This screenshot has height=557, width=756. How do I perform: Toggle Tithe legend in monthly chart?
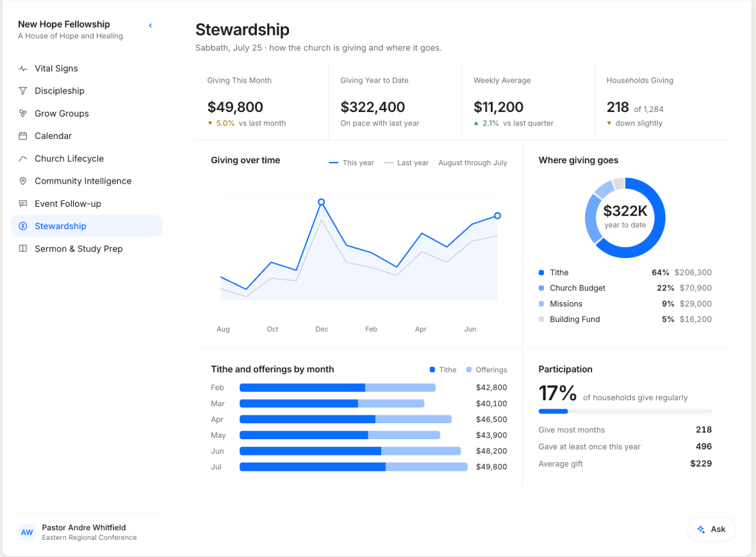443,369
